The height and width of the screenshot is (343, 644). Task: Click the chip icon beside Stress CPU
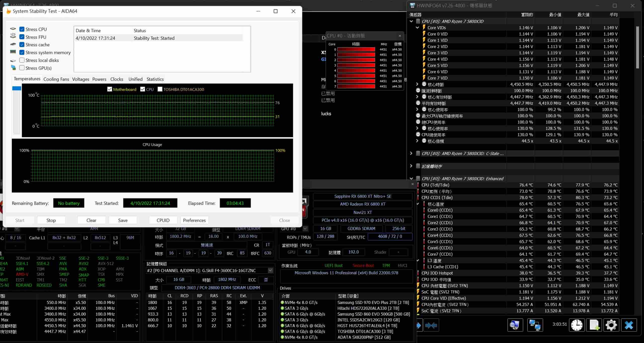pos(13,29)
